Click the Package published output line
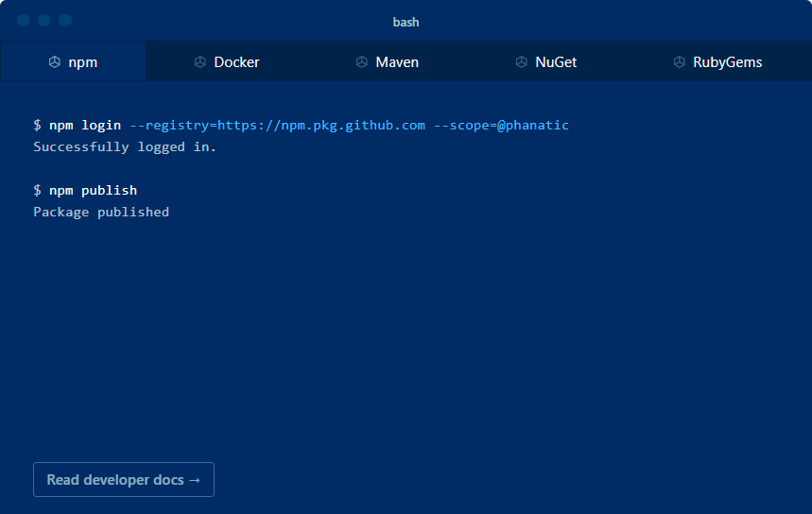 [101, 213]
